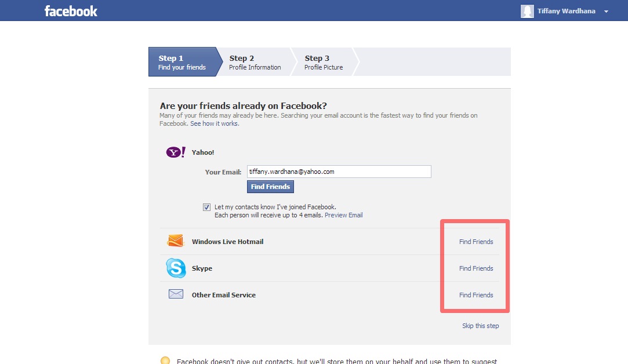Click the Yahoo! logo icon
This screenshot has width=628, height=364.
(176, 152)
